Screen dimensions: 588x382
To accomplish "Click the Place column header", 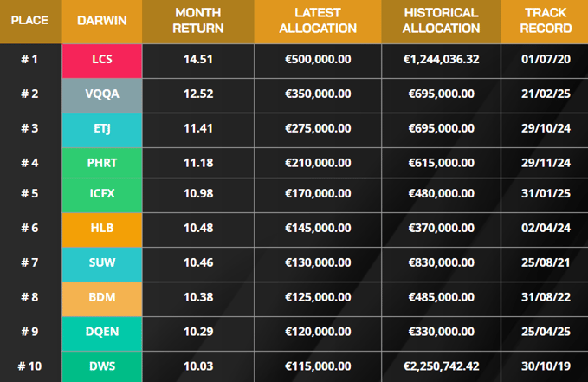I will coord(30,20).
